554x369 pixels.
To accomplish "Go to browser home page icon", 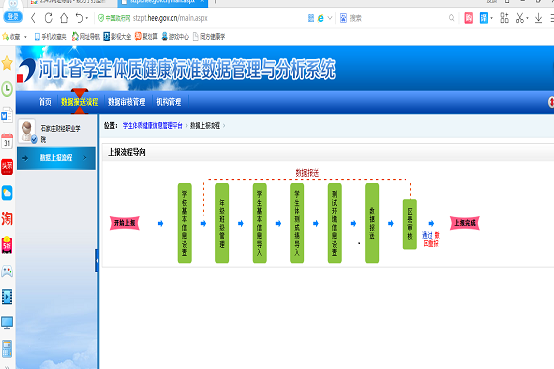I will tap(64, 18).
